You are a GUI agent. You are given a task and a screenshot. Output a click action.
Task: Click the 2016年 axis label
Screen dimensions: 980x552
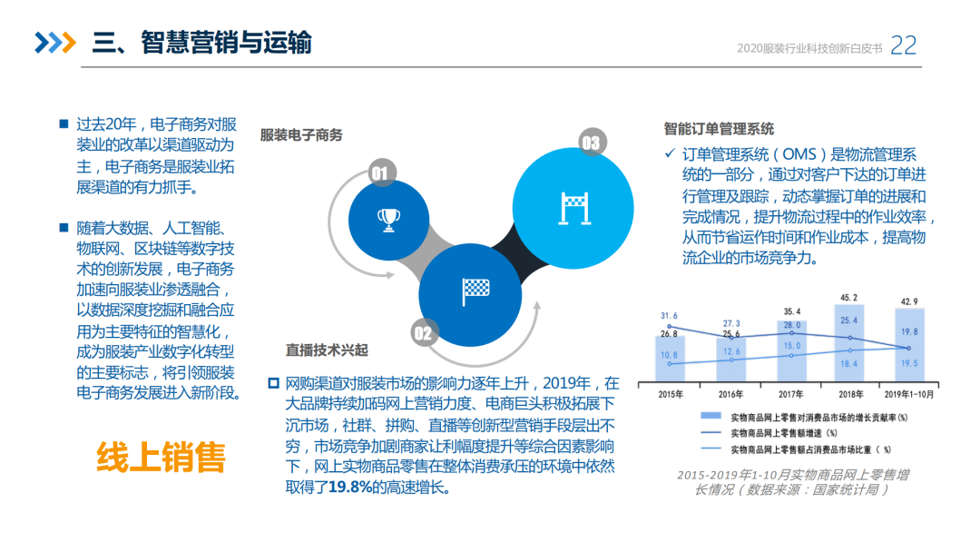[730, 394]
